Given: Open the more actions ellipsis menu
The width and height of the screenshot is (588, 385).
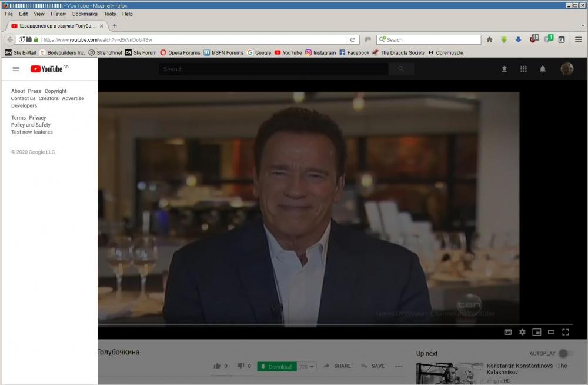Looking at the screenshot, I should pyautogui.click(x=399, y=366).
